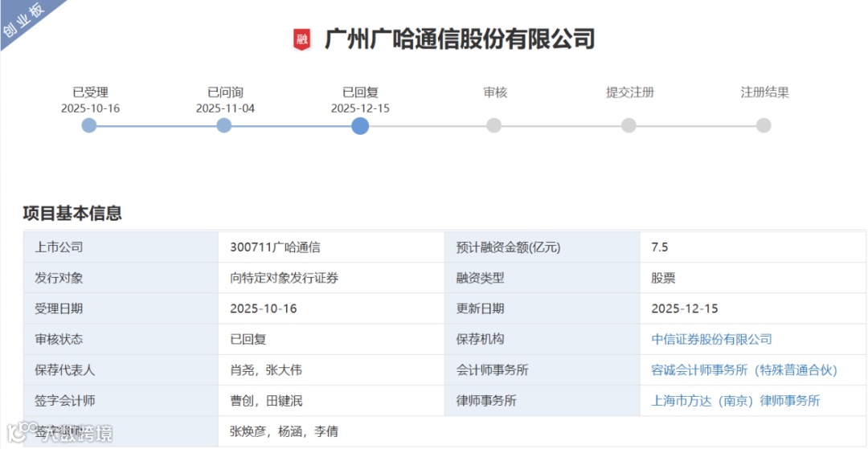This screenshot has width=868, height=449.
Task: Select the 已受理 timeline node dot
Action: (x=89, y=125)
